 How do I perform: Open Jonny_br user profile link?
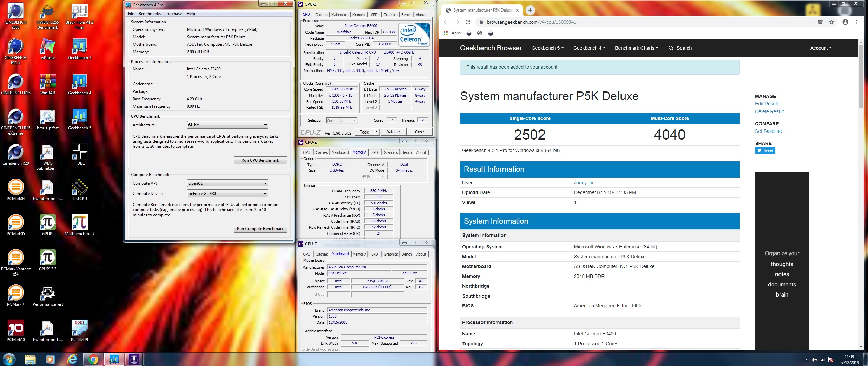click(584, 183)
